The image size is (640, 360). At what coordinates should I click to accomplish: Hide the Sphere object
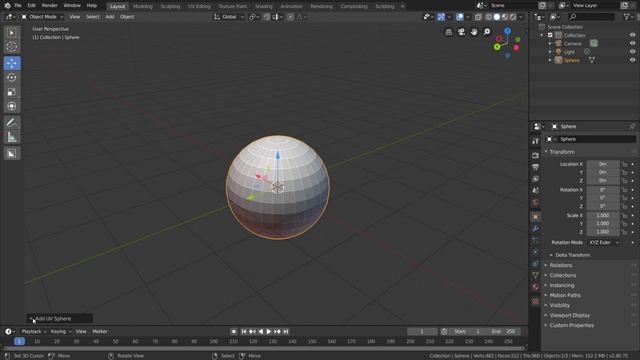632,60
